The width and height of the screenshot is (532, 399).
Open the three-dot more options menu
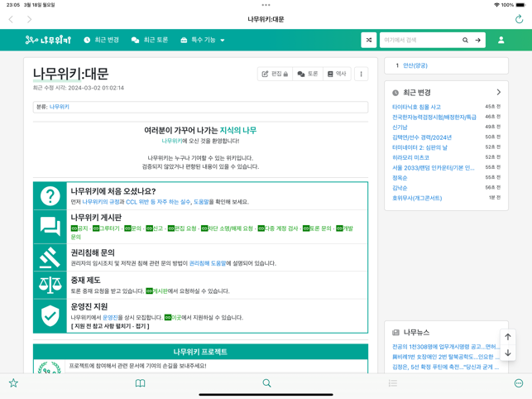tap(361, 74)
